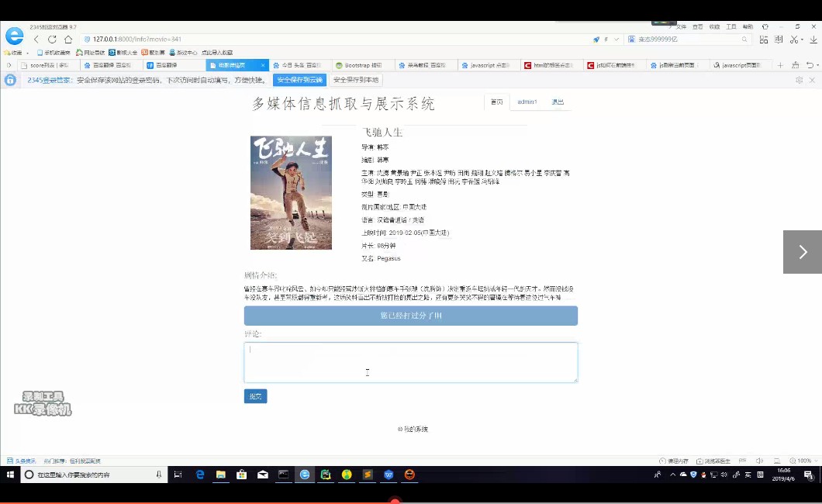Open 头条资讯 in the status bar
822x504 pixels.
pyautogui.click(x=22, y=461)
